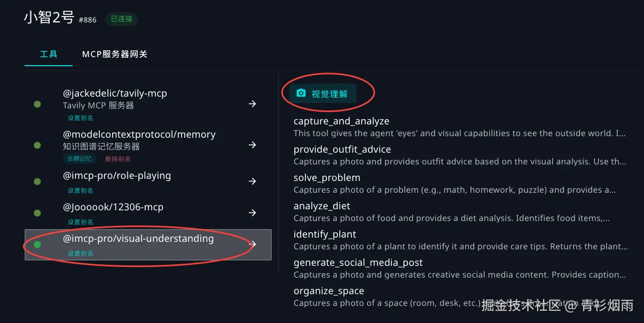The width and height of the screenshot is (644, 323).
Task: Open the MCP服务器网关 tab
Action: click(x=115, y=54)
